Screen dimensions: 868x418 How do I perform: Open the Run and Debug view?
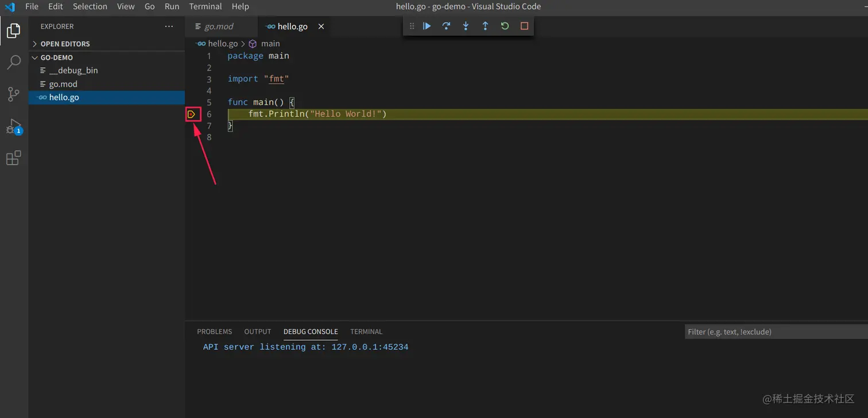coord(14,126)
